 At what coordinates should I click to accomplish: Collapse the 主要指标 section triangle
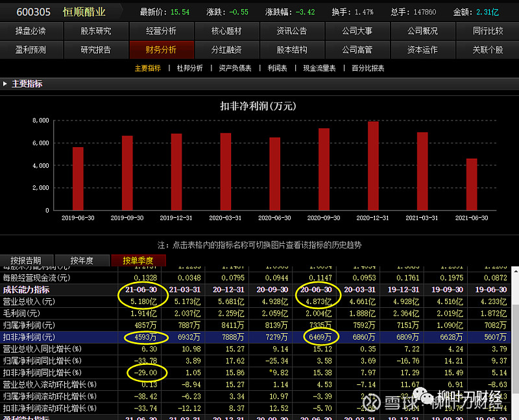(5, 84)
